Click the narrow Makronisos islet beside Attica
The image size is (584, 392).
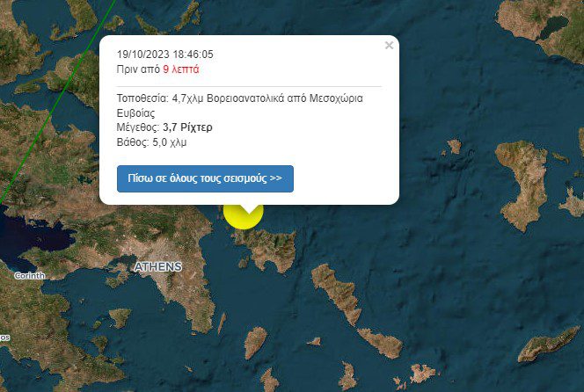222,323
